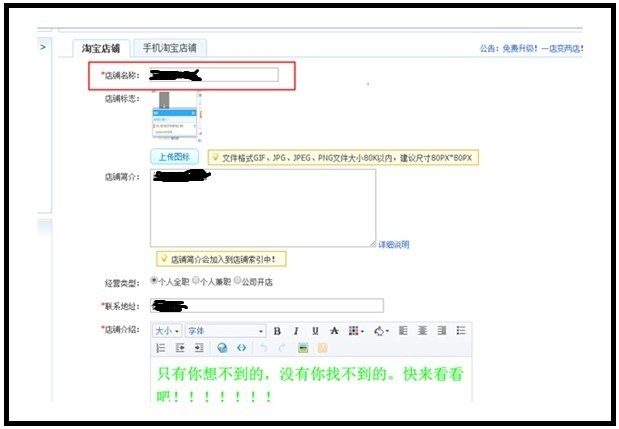Click the 店铺名称 input field

tap(214, 75)
